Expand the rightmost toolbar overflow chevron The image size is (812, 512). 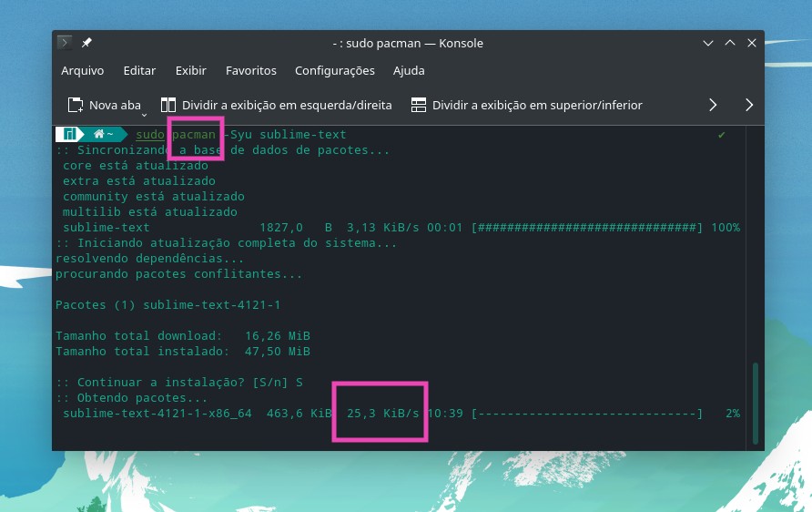(x=749, y=105)
